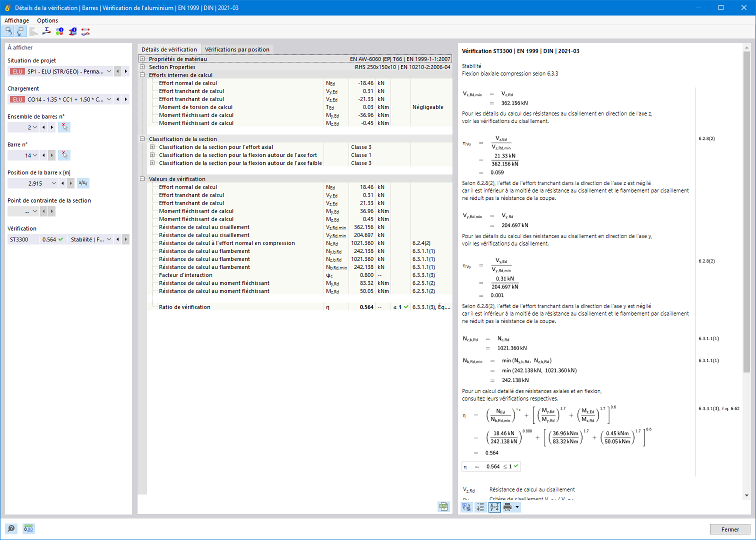756x540 pixels.
Task: Collapse the Efforts internes de calcul group
Action: [142, 75]
